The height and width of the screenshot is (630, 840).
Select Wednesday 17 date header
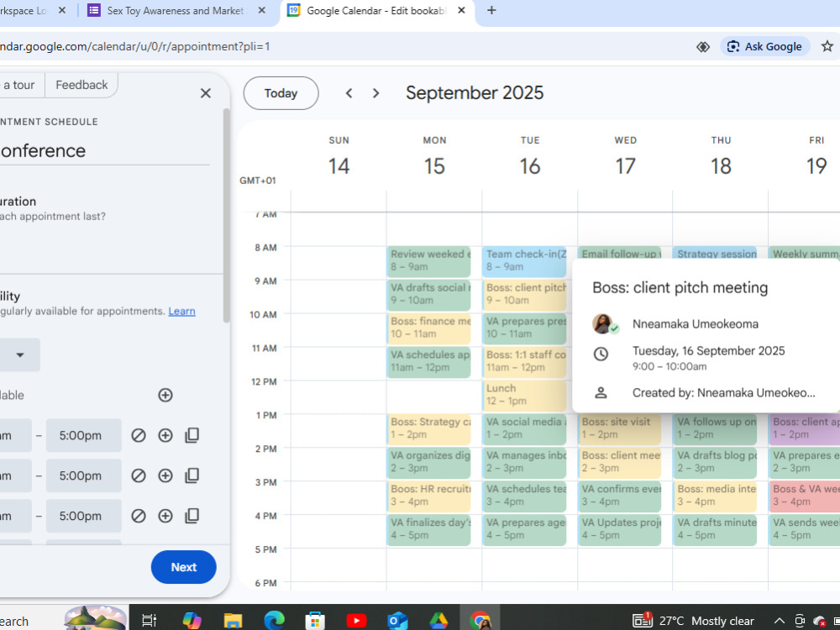coord(625,165)
